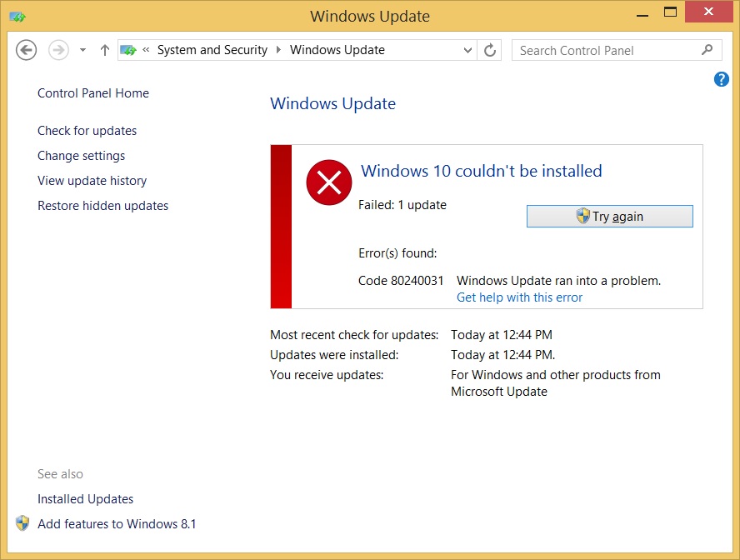
Task: Refresh the Windows Update page
Action: coord(490,50)
